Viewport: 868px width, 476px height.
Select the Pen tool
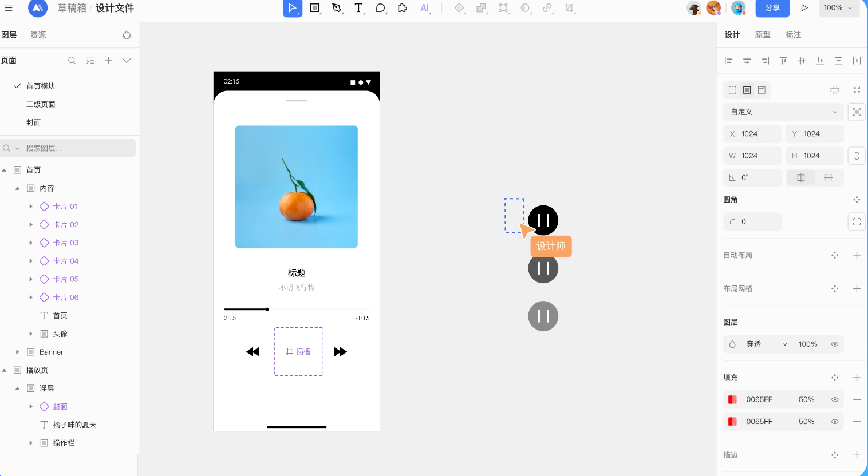337,8
